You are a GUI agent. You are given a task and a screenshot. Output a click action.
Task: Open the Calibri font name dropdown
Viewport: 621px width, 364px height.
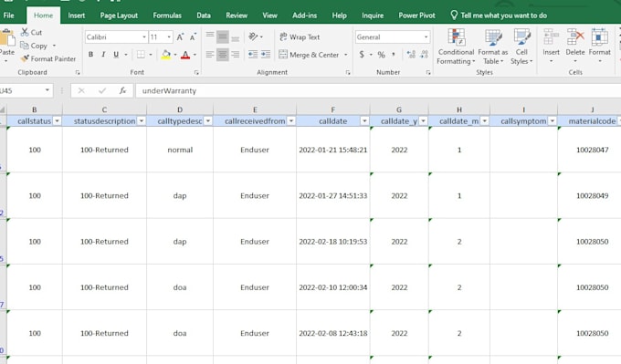pos(144,37)
